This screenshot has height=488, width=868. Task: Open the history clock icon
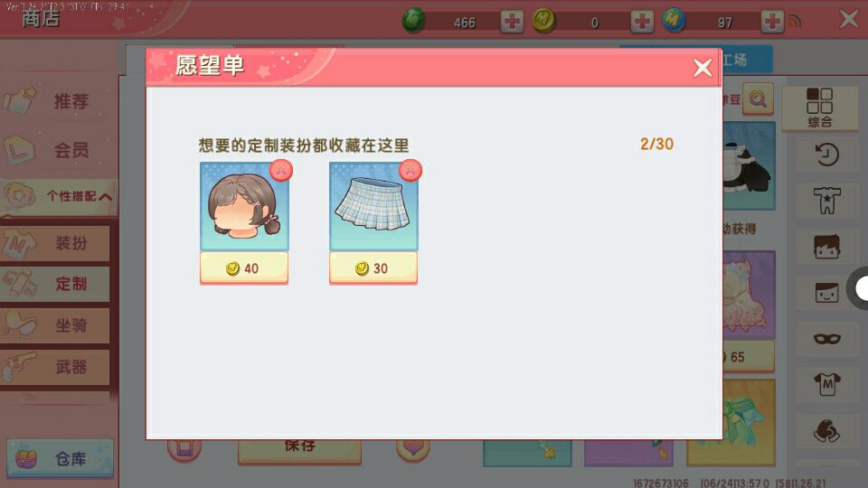(x=827, y=155)
